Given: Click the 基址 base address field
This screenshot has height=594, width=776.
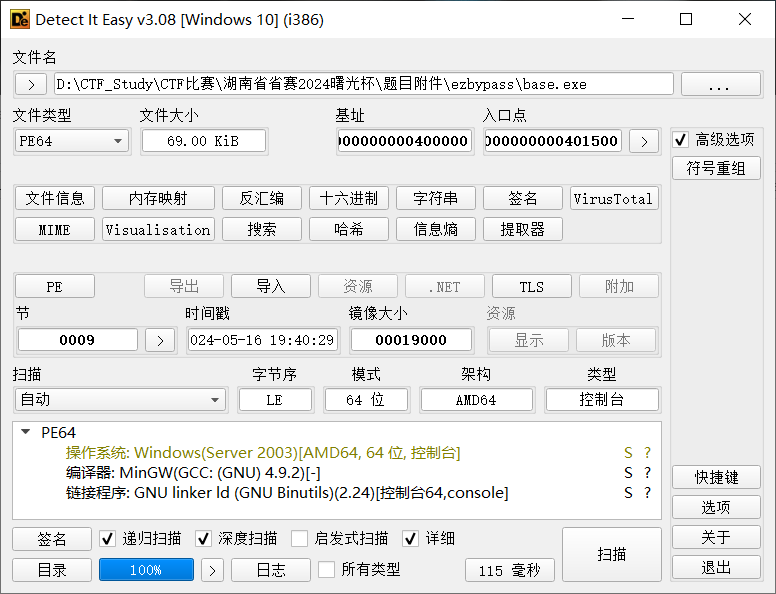Looking at the screenshot, I should [x=404, y=142].
